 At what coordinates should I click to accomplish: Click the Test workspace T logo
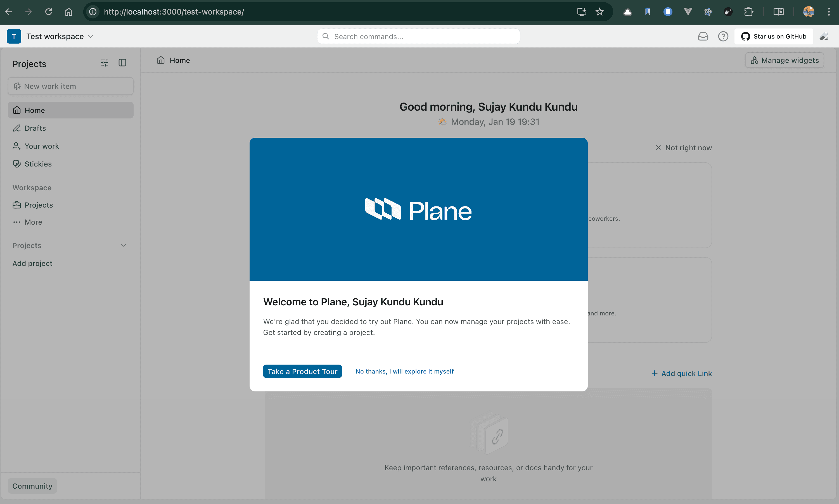14,36
